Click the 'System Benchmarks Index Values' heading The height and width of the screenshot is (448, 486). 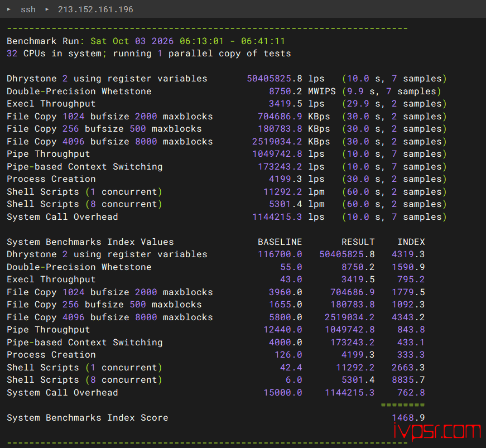pyautogui.click(x=90, y=242)
